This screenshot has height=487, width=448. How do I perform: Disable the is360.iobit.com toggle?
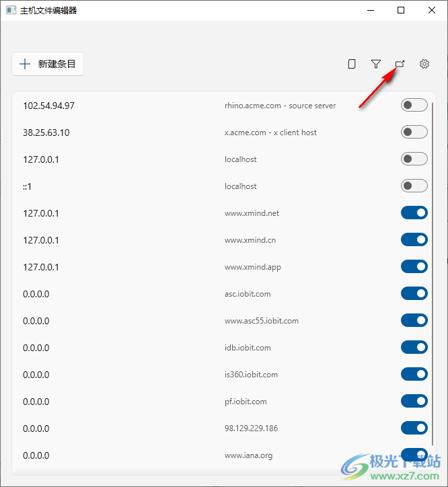point(414,374)
